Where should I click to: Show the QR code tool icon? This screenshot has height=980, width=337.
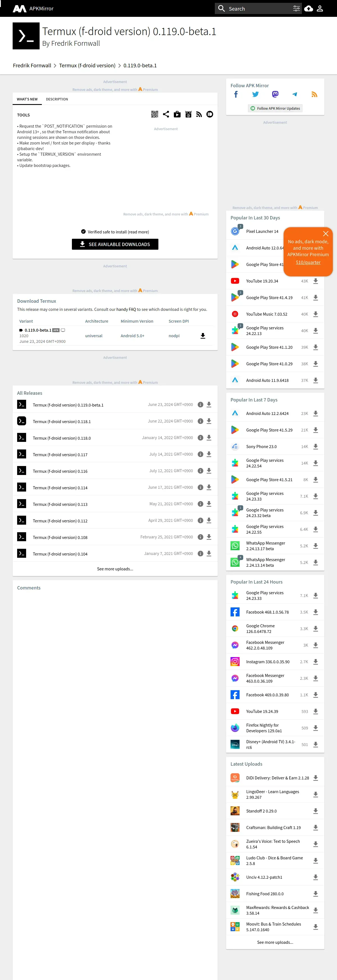[155, 114]
